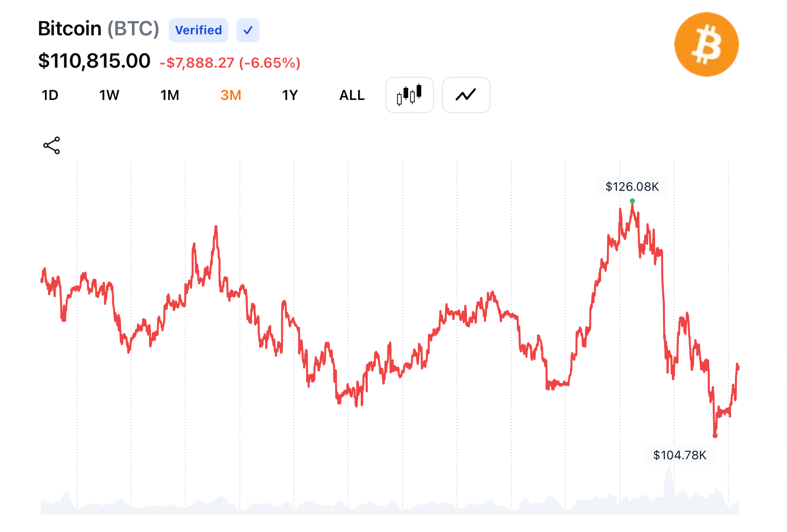The width and height of the screenshot is (787, 532).
Task: Click the share icon's network symbol
Action: point(51,145)
